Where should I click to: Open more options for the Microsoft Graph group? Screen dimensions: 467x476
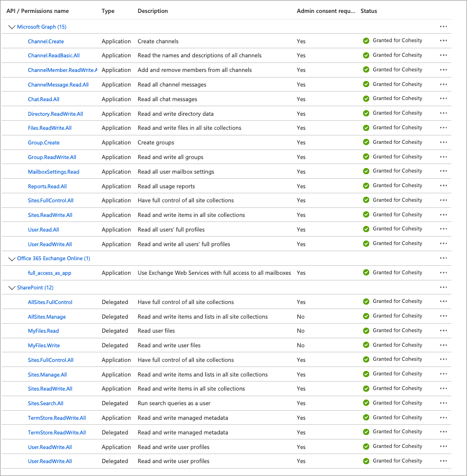point(443,27)
